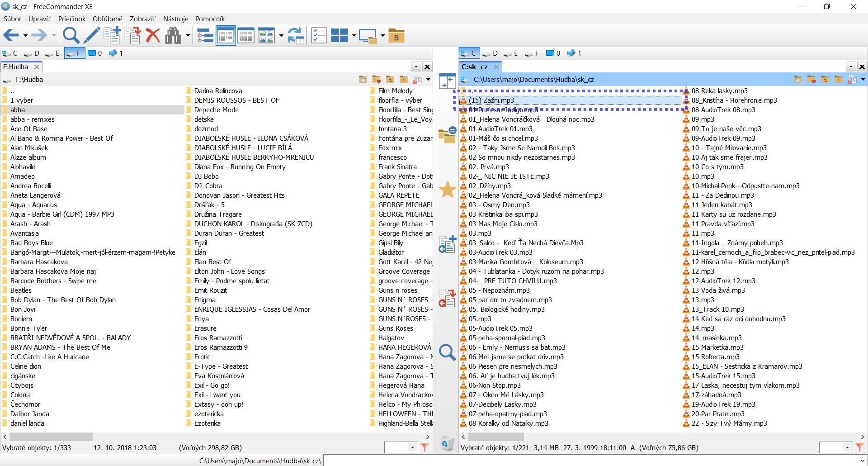Select drive F in right panel
The height and width of the screenshot is (466, 868).
tap(532, 53)
